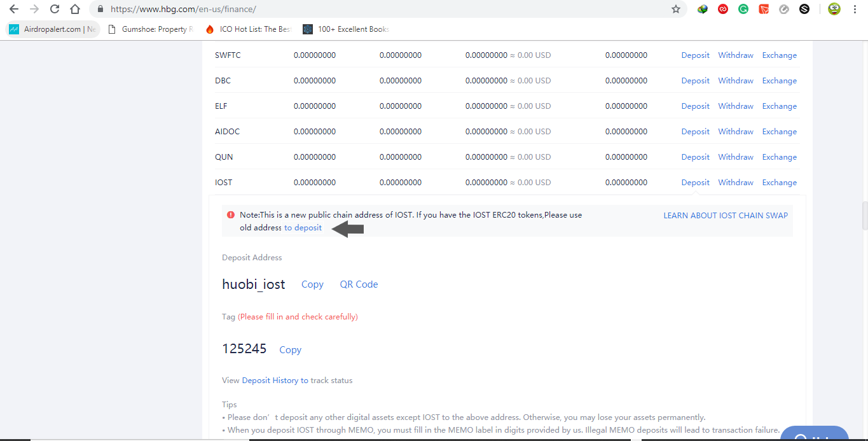This screenshot has height=441, width=868.
Task: Click Deposit for DBC
Action: pyautogui.click(x=695, y=81)
